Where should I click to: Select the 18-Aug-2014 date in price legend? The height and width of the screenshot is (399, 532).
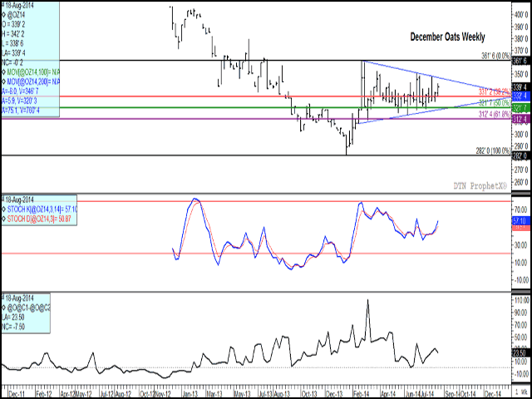pyautogui.click(x=18, y=5)
